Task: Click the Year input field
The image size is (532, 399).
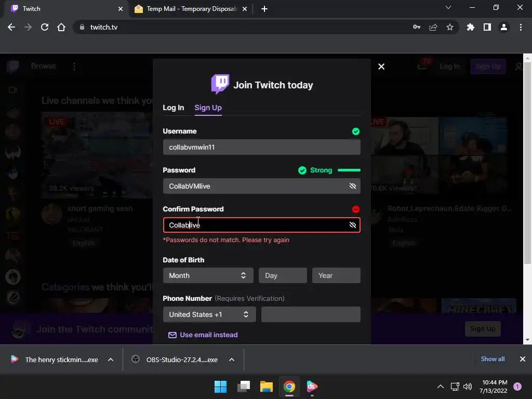Action: [x=336, y=275]
